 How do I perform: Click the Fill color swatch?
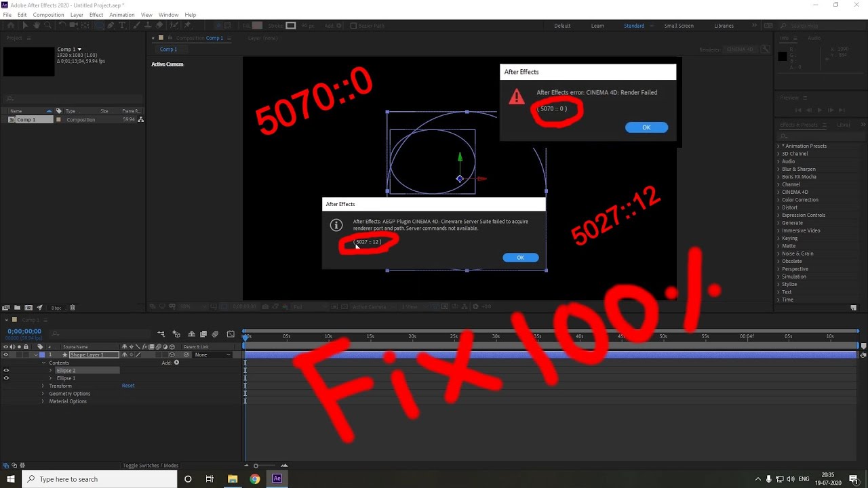click(x=257, y=26)
